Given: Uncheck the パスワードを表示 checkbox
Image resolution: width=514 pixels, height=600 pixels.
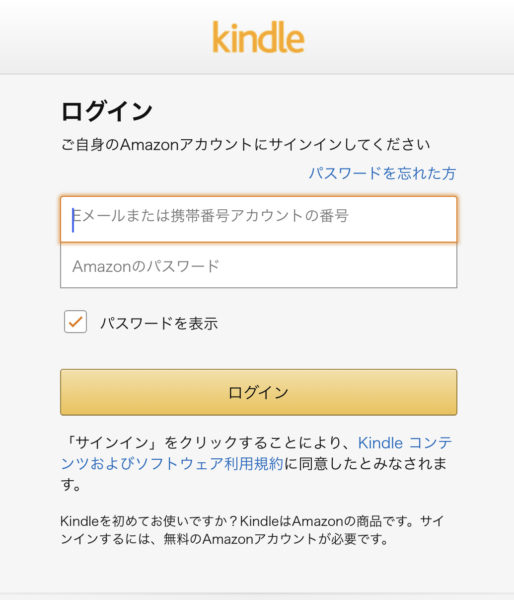Looking at the screenshot, I should pos(75,322).
